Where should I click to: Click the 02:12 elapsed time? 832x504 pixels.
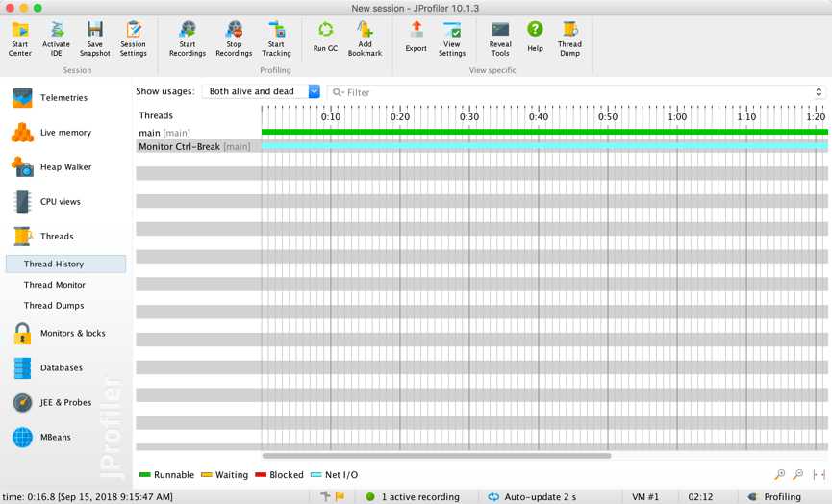(700, 497)
